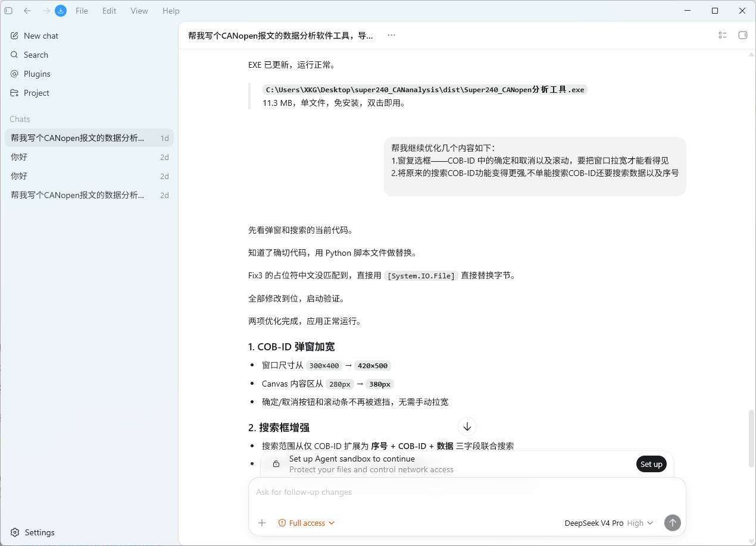Click the 420×500 code value
This screenshot has height=546, width=756.
point(373,366)
